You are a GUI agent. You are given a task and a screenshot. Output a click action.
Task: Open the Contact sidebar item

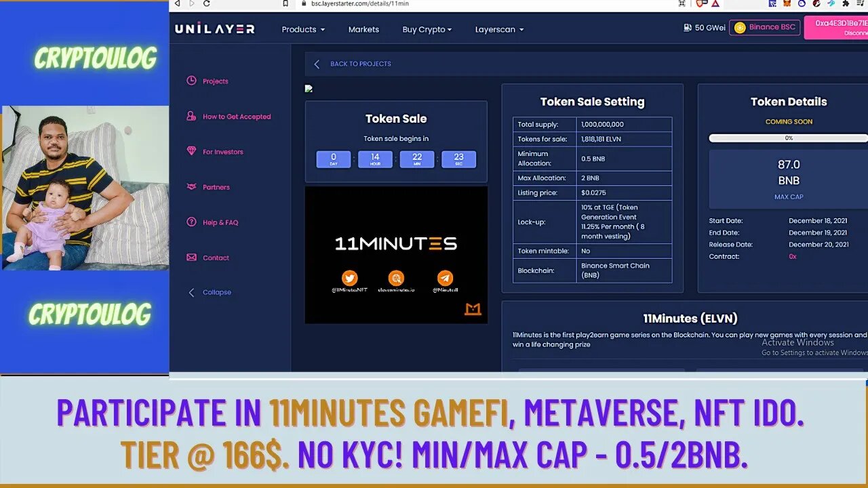(216, 258)
